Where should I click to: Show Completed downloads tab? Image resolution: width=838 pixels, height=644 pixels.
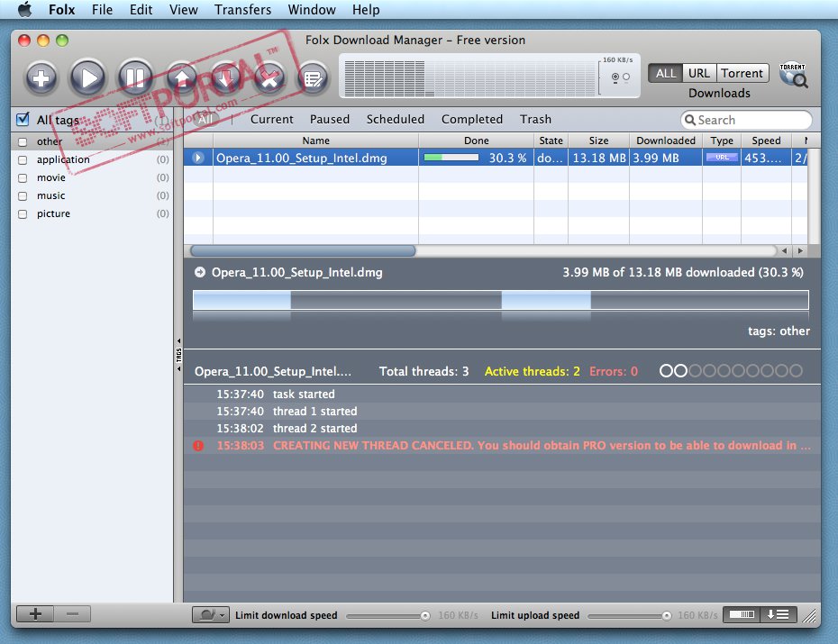(472, 119)
